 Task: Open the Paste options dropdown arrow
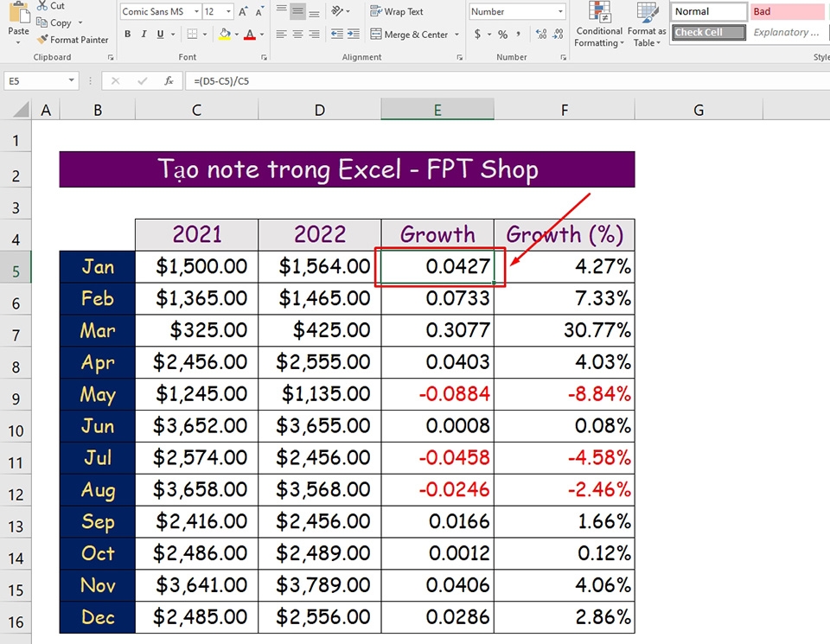18,42
